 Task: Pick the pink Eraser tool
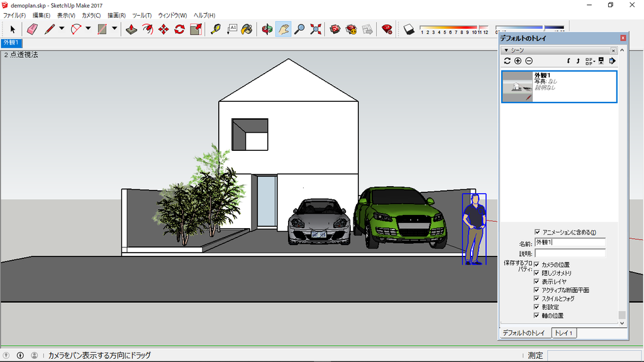(x=33, y=29)
